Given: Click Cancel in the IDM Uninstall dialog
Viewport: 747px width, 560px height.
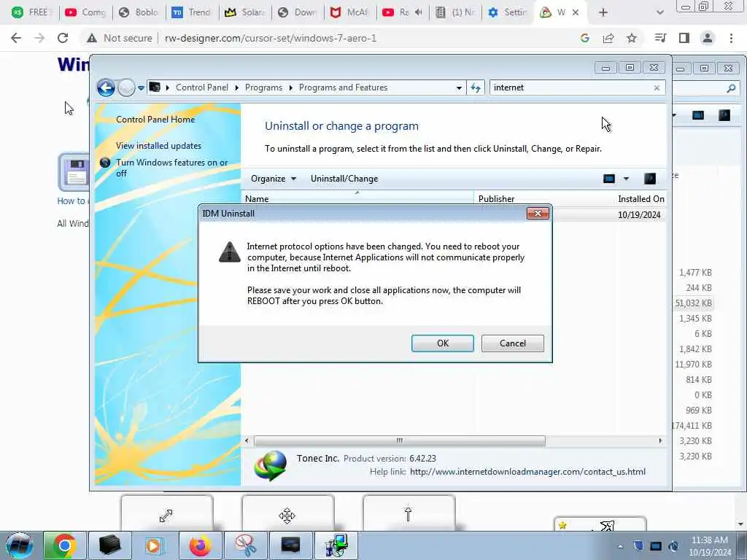Looking at the screenshot, I should pos(512,343).
